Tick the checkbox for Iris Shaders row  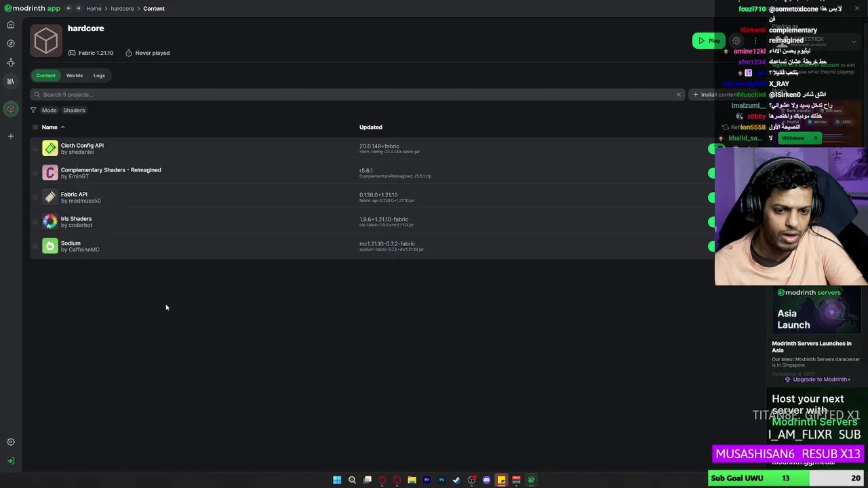click(35, 222)
